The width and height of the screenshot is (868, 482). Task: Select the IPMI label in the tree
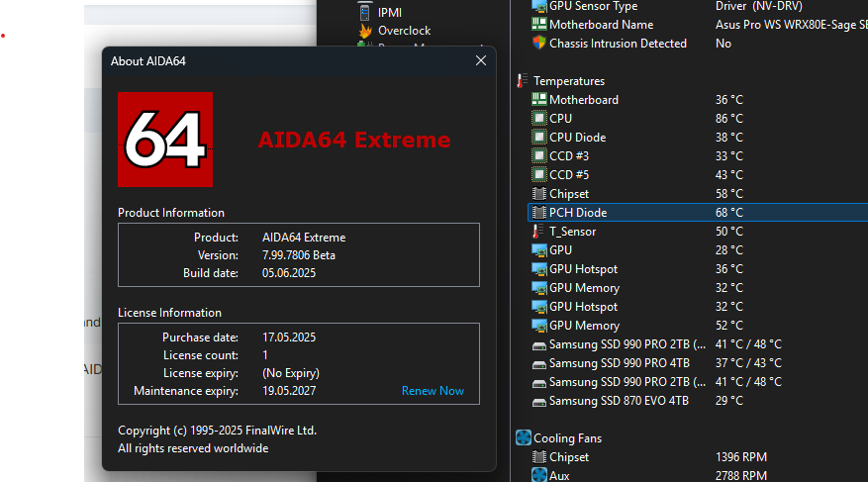(390, 12)
